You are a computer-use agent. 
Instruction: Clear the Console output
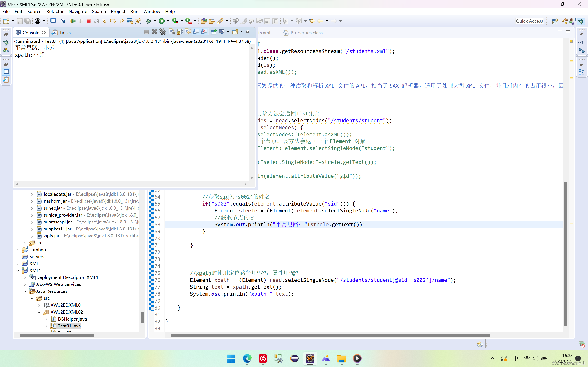point(172,32)
